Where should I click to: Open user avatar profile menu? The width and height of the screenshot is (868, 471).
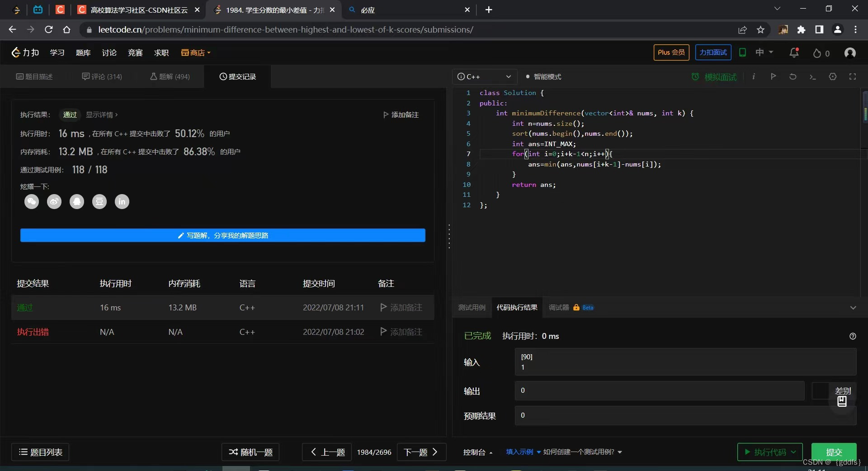(x=850, y=53)
